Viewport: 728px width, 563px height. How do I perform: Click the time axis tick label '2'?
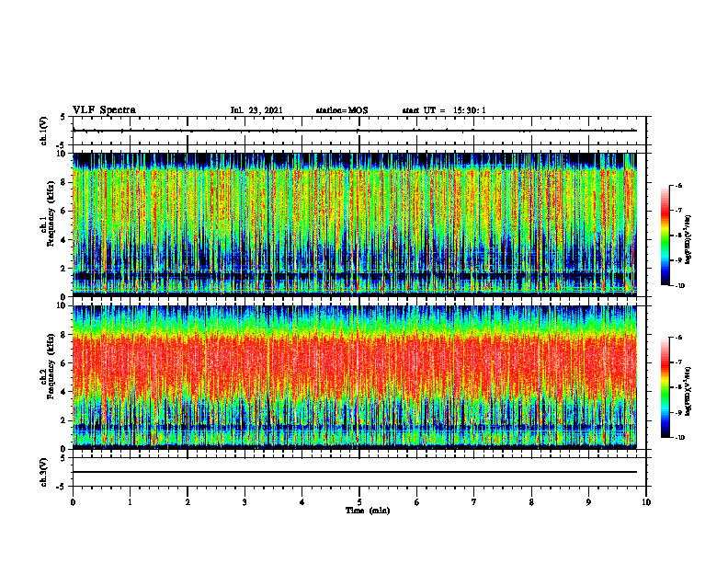[188, 502]
